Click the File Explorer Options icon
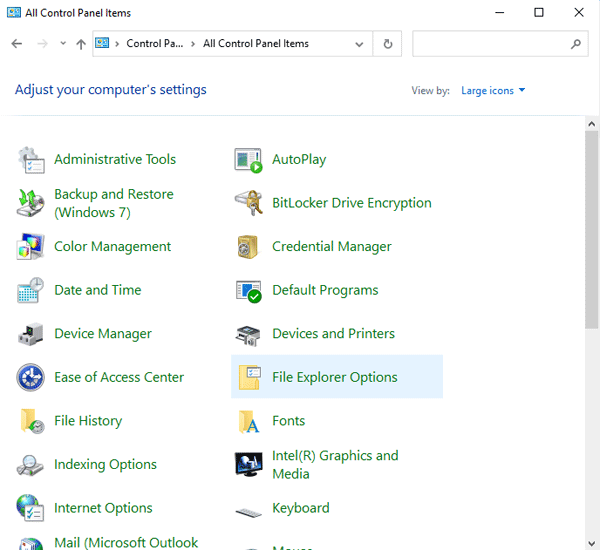Screen dimensions: 600x550 pyautogui.click(x=249, y=377)
